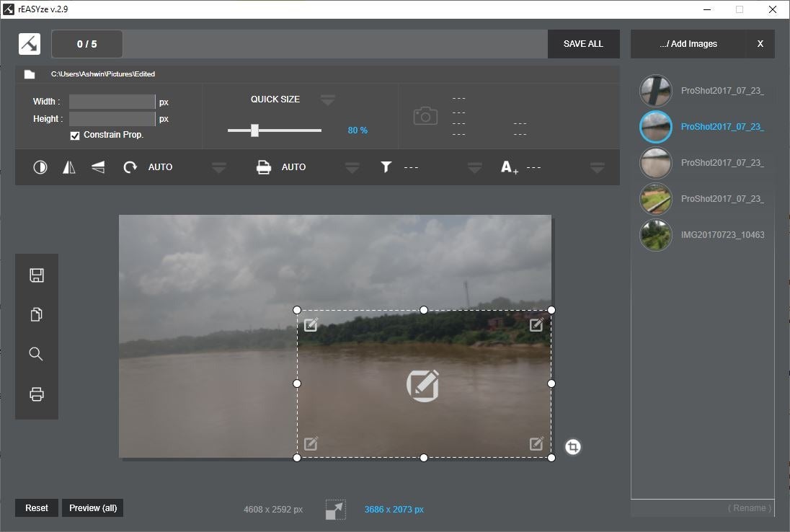The image size is (790, 532).
Task: Click the copy documents icon in sidebar
Action: coord(36,314)
